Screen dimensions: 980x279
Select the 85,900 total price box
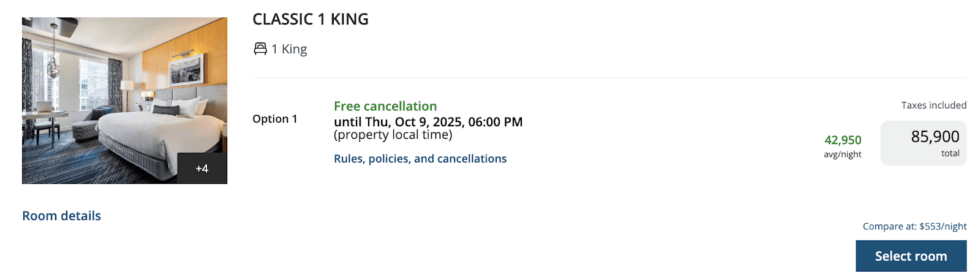(x=924, y=143)
